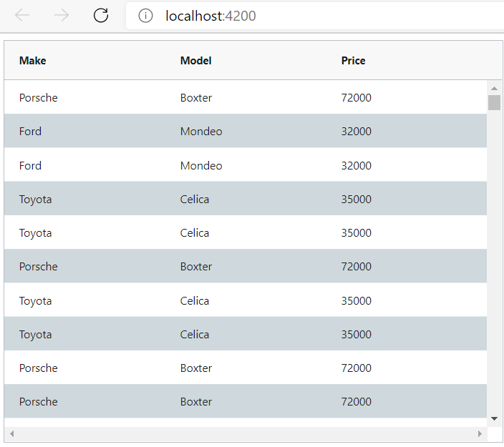Sort by the Price column header
504x447 pixels.
click(x=353, y=61)
